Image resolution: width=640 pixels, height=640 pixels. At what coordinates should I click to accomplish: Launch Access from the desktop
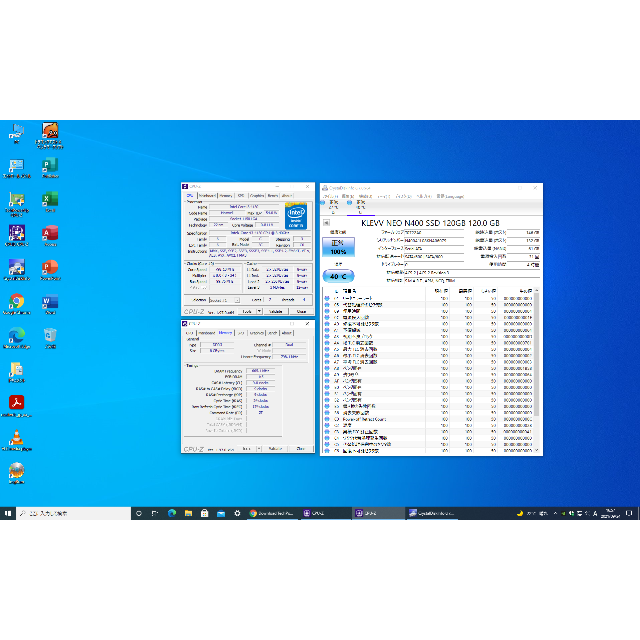coord(50,236)
